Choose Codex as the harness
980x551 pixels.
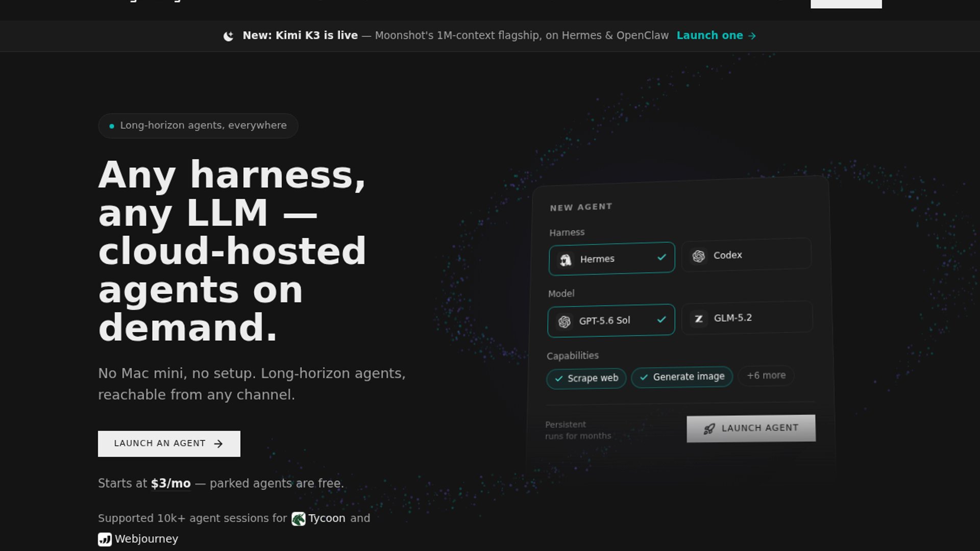pos(746,255)
